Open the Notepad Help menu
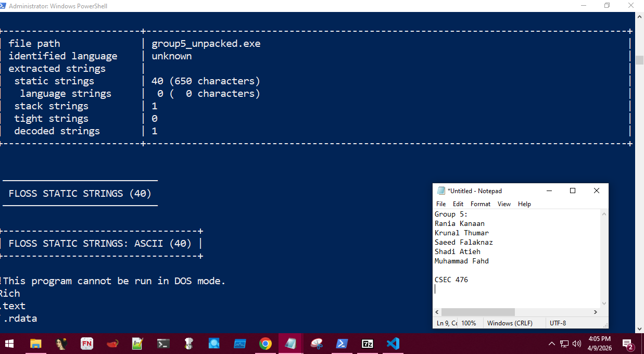This screenshot has height=354, width=644. point(524,204)
